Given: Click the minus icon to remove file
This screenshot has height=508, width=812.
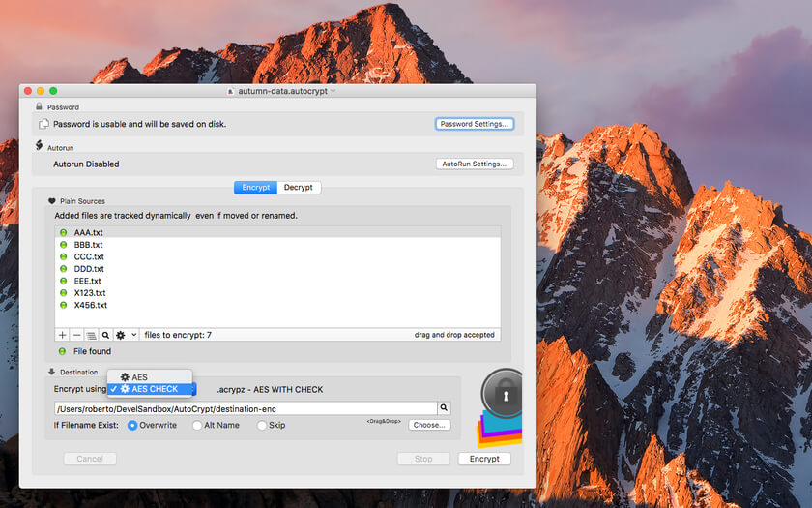Looking at the screenshot, I should (77, 335).
